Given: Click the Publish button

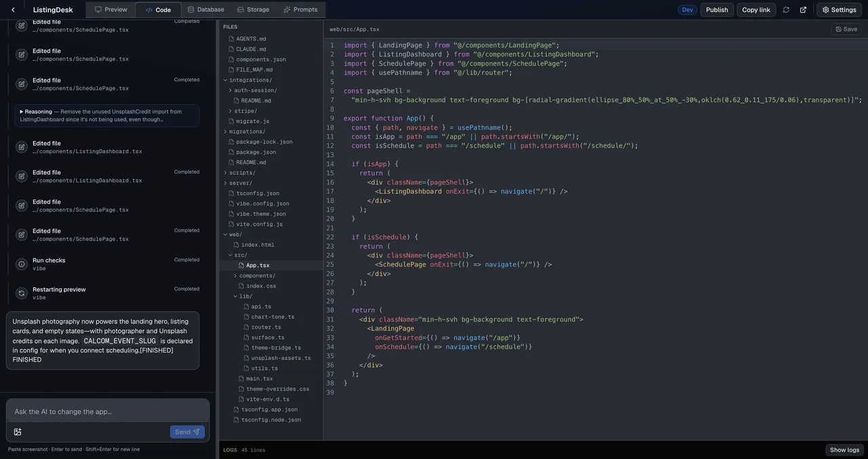Looking at the screenshot, I should tap(717, 9).
